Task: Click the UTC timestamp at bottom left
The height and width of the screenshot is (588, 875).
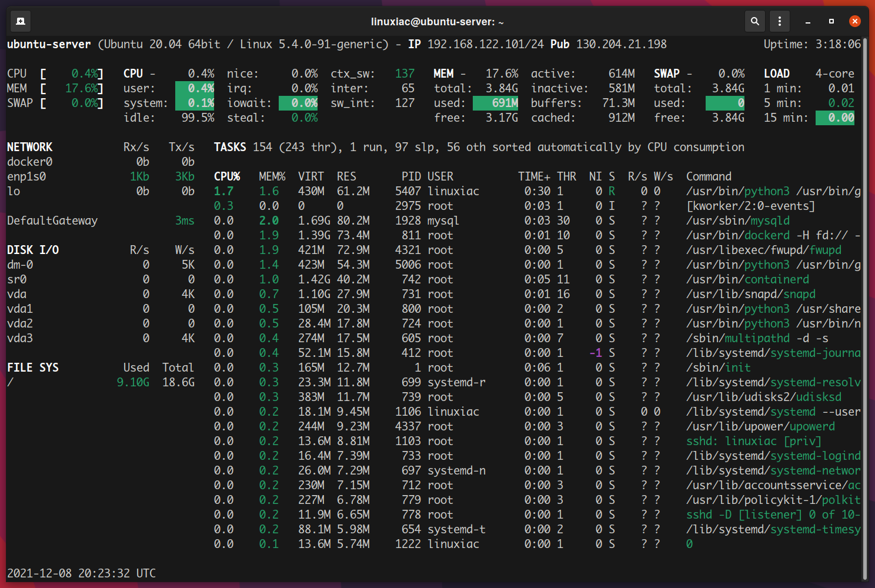Action: pos(81,573)
